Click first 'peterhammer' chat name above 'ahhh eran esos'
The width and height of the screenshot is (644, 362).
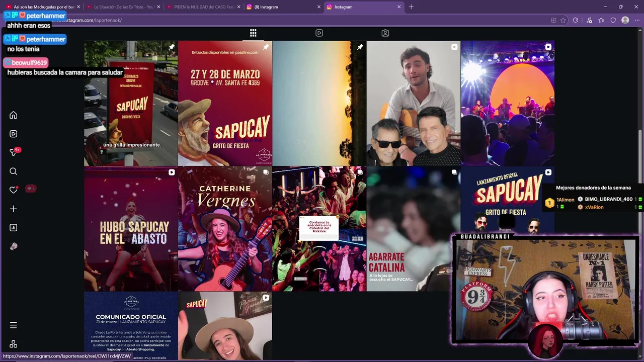click(46, 16)
